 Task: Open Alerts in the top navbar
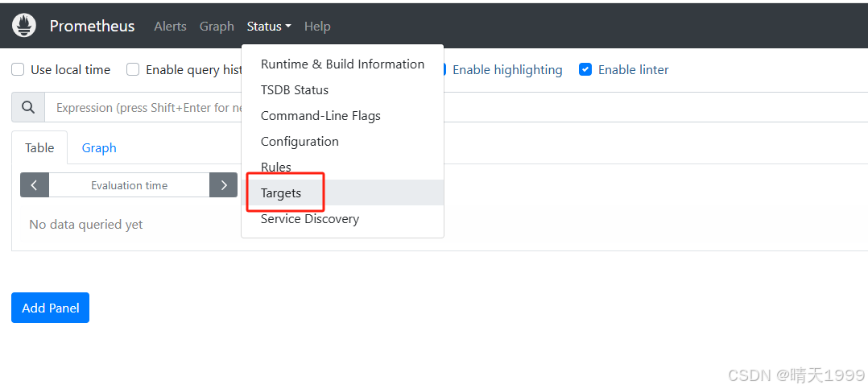[x=170, y=26]
